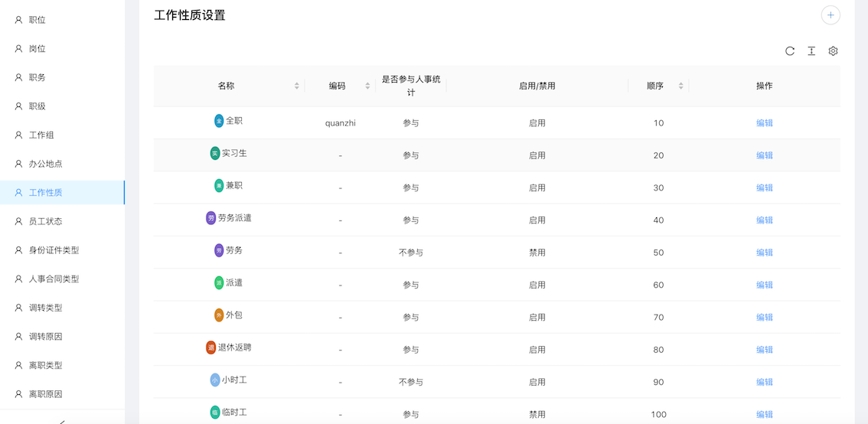Click 编辑 link for 全职 row
Image resolution: width=868 pixels, height=424 pixels.
[x=764, y=123]
